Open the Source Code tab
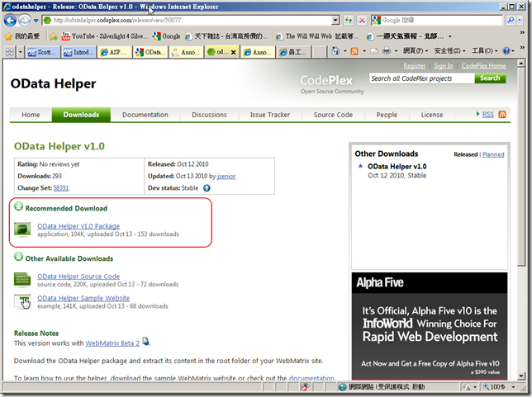Screen dimensions: 532x397 [333, 115]
